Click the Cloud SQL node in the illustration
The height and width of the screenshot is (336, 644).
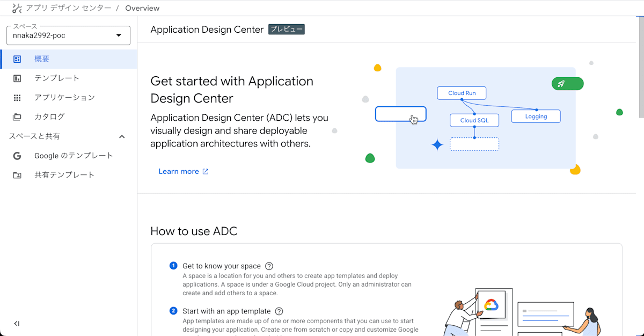(x=474, y=120)
